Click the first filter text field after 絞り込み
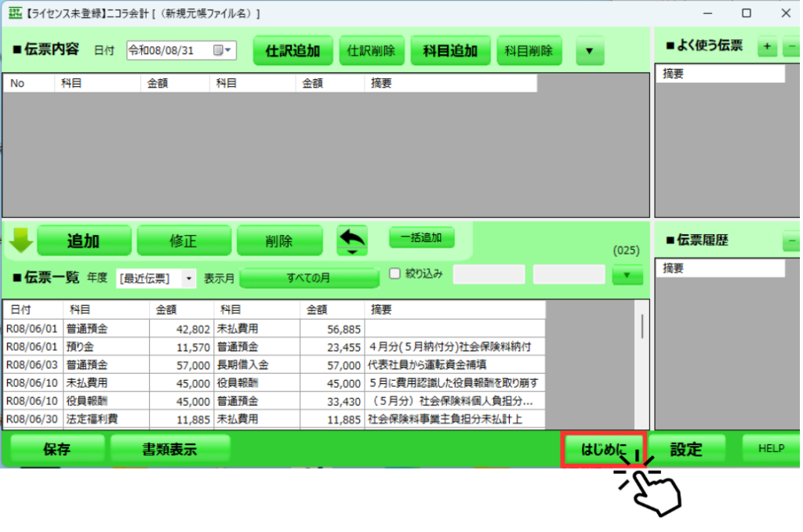Image resolution: width=803 pixels, height=532 pixels. click(489, 274)
